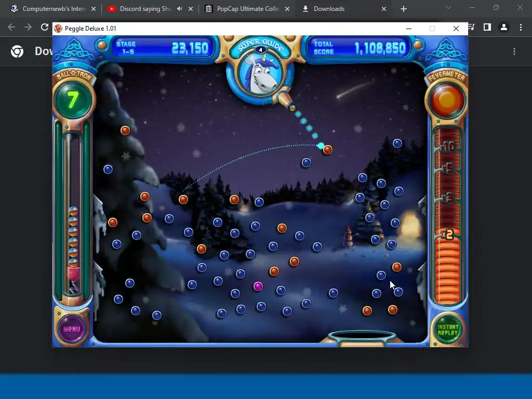The width and height of the screenshot is (532, 399).
Task: Go back in the browser
Action: (11, 27)
